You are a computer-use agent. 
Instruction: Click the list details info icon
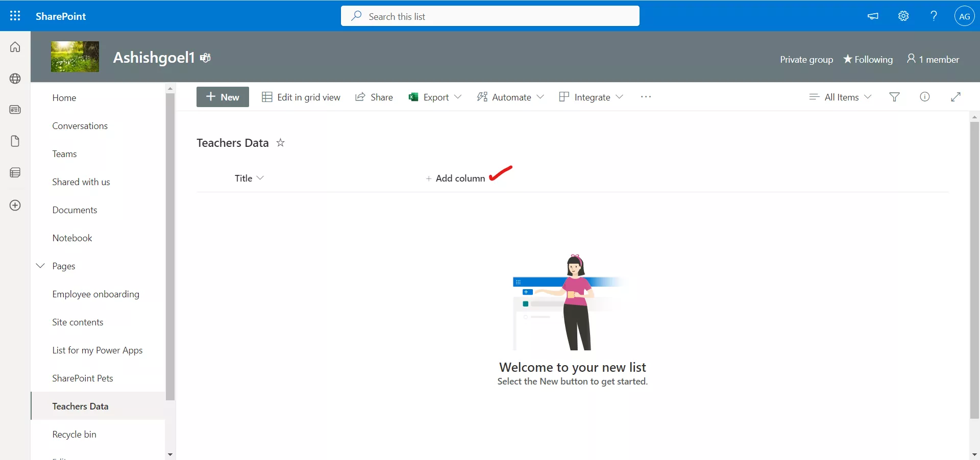(x=925, y=97)
